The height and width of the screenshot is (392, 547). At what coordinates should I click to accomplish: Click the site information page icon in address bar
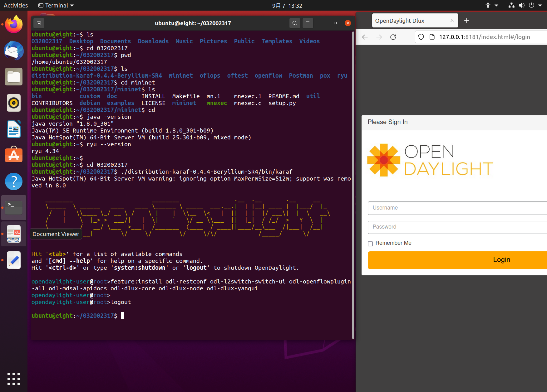(x=432, y=37)
